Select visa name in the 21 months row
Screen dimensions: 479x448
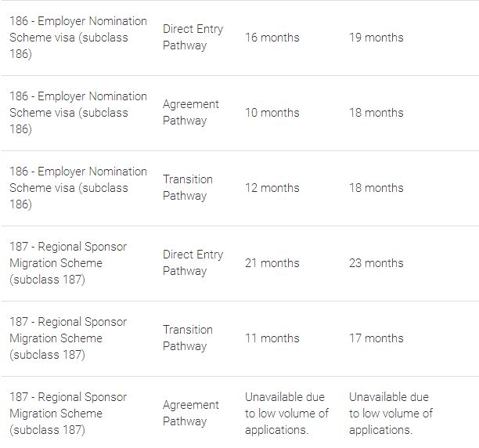point(68,263)
